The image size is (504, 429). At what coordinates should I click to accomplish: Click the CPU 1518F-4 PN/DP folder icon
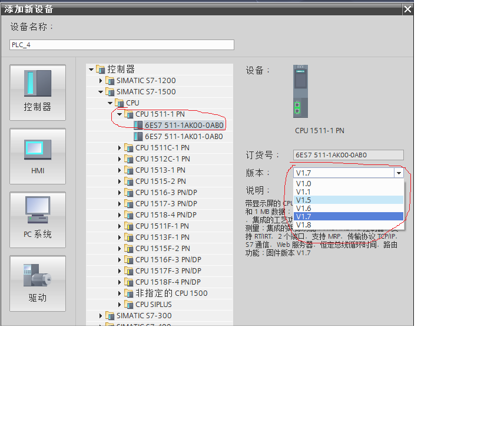[128, 282]
